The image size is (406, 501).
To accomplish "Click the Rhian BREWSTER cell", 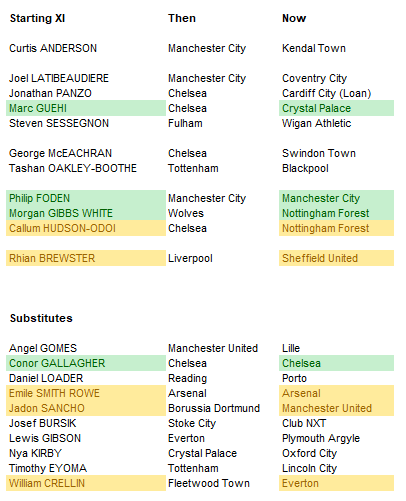I will click(x=86, y=258).
